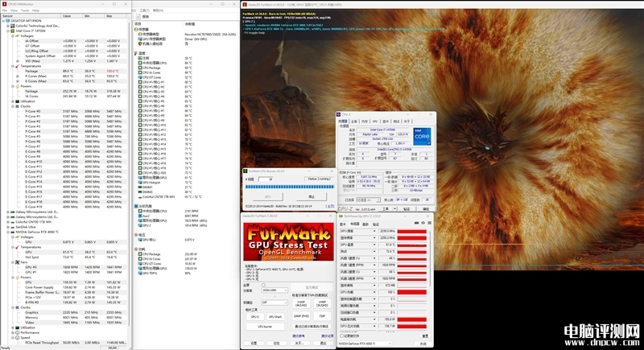Click the CPU Burner blue progress bar
Viewport: 644px width, 350px height.
(290, 187)
